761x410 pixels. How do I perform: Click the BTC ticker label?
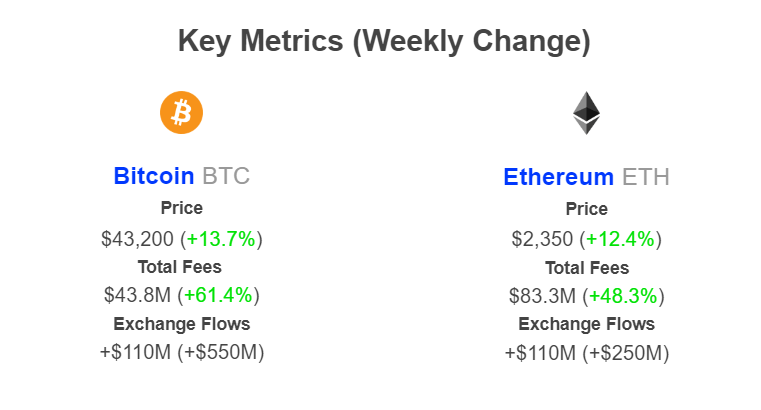click(x=226, y=176)
